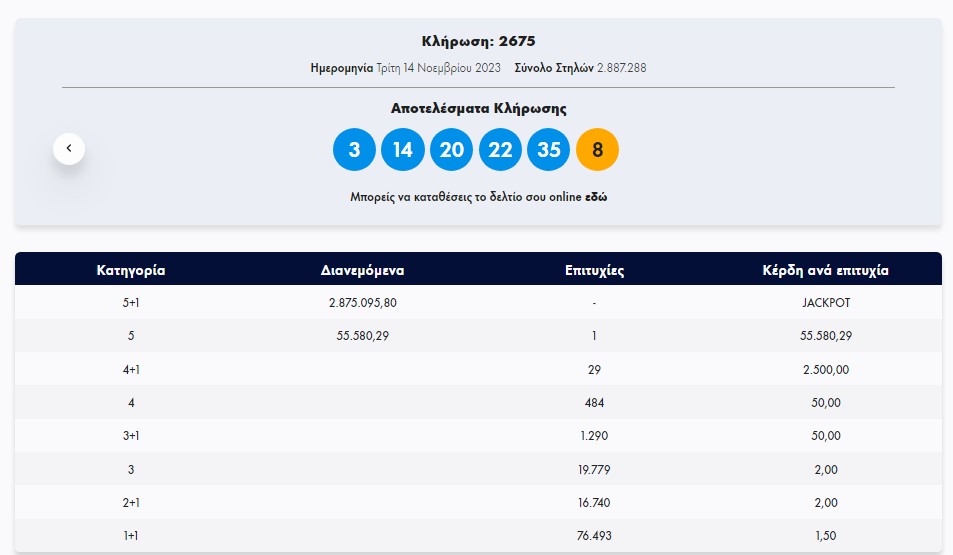The height and width of the screenshot is (555, 953).
Task: Click the 'Κατηγορία' column header
Action: (x=131, y=270)
